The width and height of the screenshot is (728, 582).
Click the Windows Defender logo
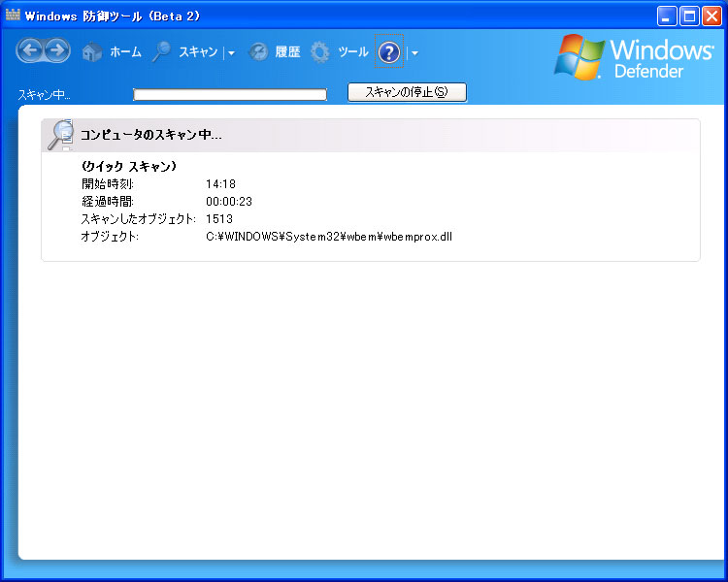click(x=634, y=57)
